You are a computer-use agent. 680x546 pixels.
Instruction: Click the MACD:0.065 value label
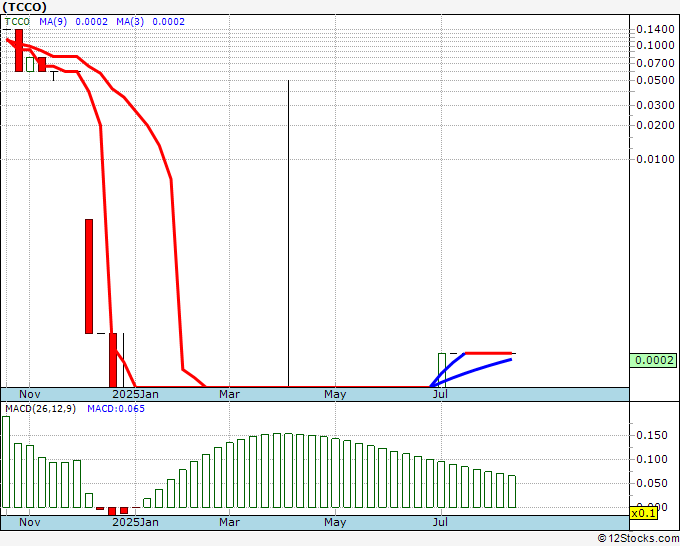[116, 409]
